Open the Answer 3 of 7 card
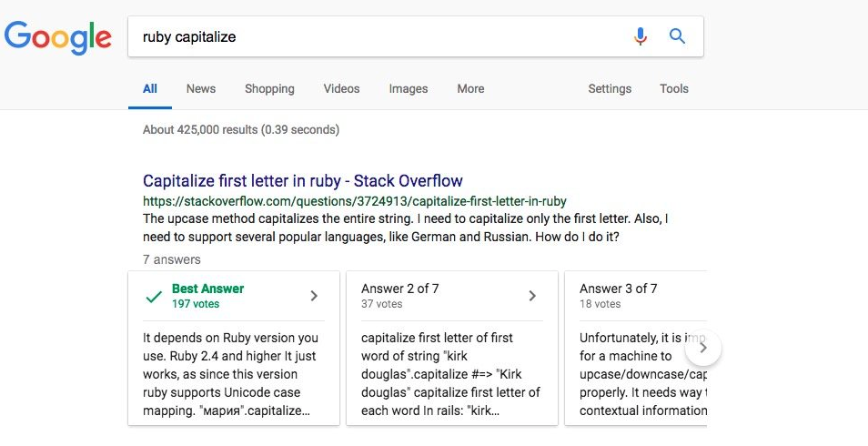 (x=635, y=348)
